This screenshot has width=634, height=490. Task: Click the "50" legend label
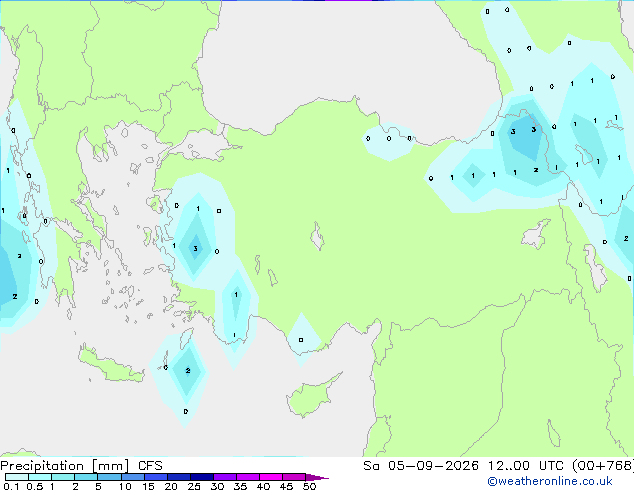[309, 486]
